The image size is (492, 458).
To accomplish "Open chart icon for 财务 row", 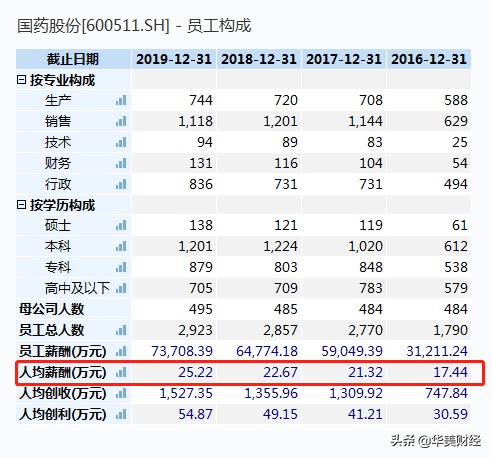I will point(121,163).
